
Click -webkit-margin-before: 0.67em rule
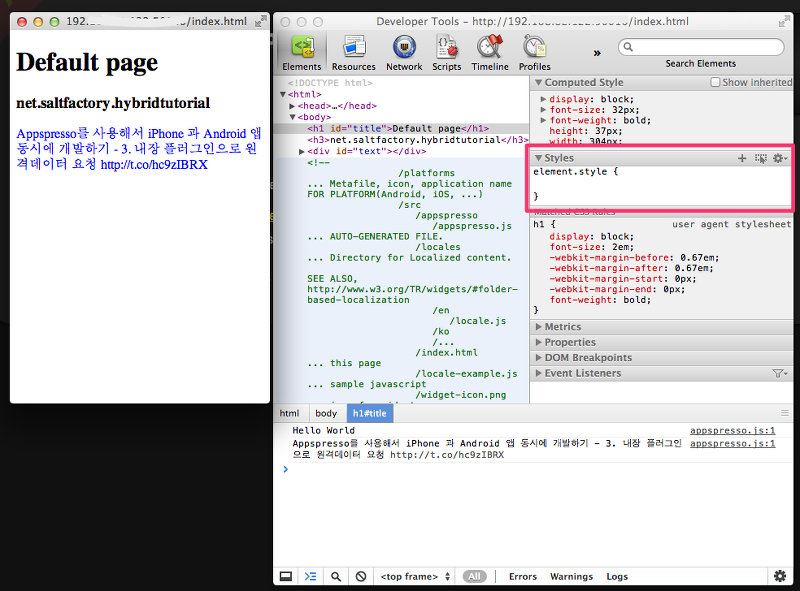[634, 258]
